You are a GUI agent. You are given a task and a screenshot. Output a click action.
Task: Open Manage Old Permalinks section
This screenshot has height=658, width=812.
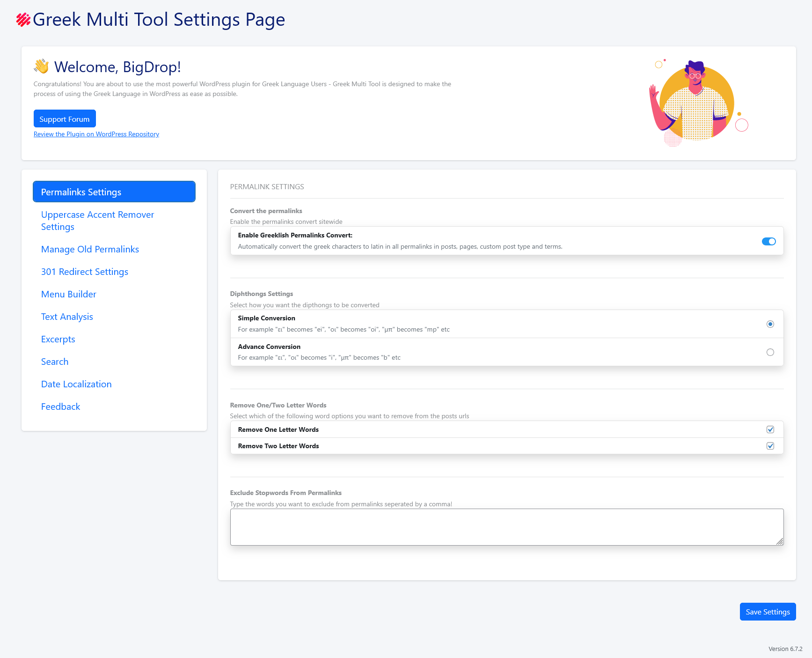point(90,249)
